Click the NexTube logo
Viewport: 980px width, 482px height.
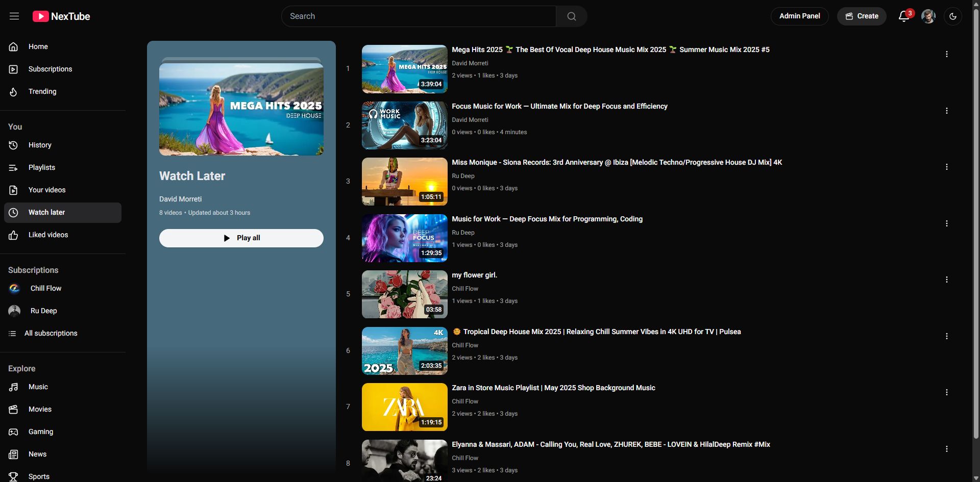61,16
